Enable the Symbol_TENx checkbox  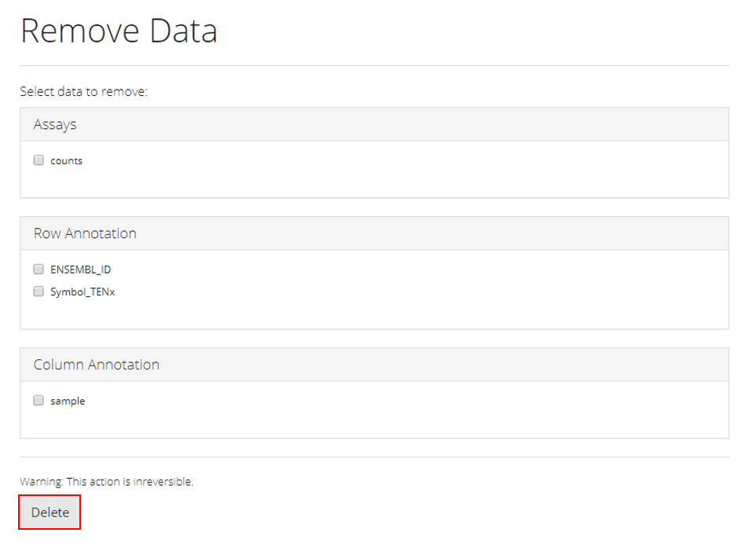(x=39, y=292)
